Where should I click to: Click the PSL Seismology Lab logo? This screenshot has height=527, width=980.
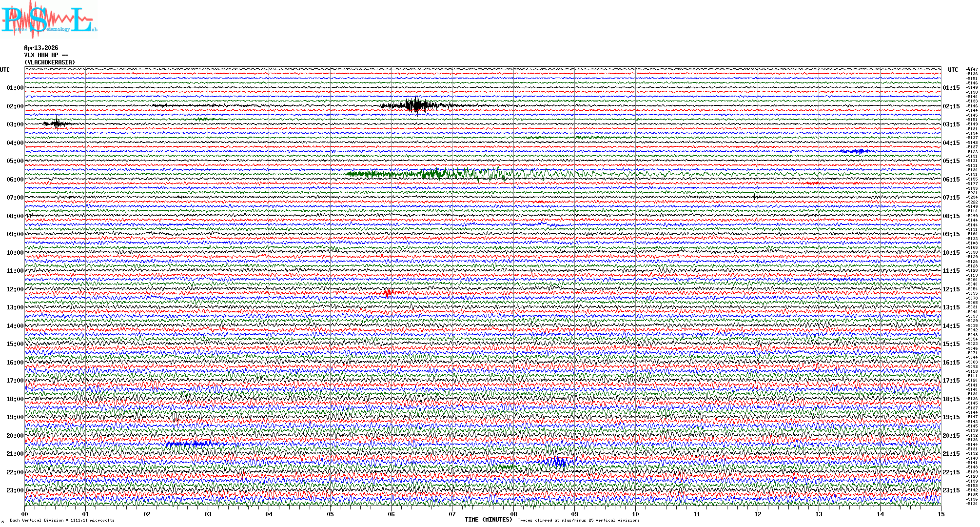pos(49,20)
